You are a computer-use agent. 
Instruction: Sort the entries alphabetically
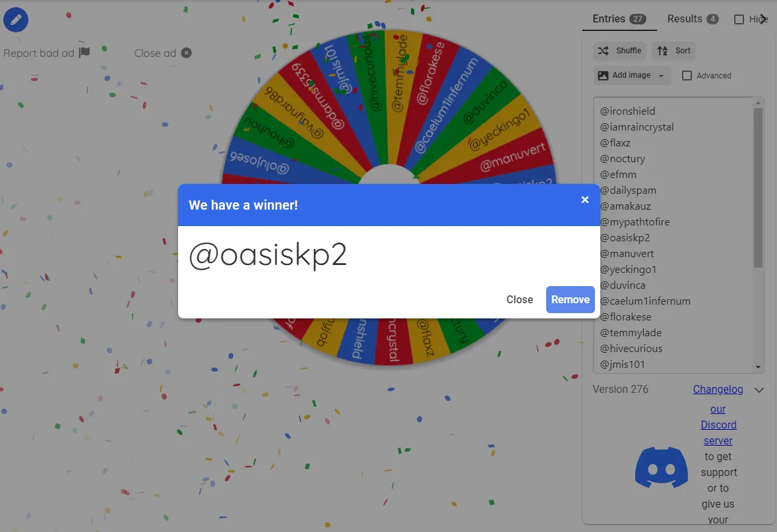coord(673,51)
